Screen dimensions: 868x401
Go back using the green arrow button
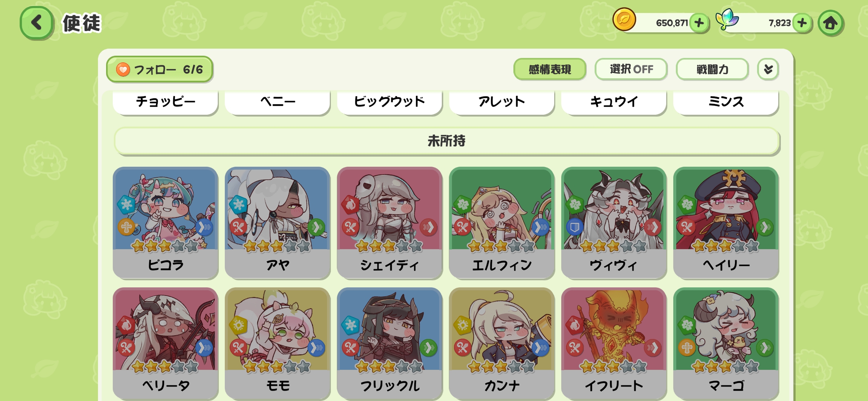pos(37,23)
